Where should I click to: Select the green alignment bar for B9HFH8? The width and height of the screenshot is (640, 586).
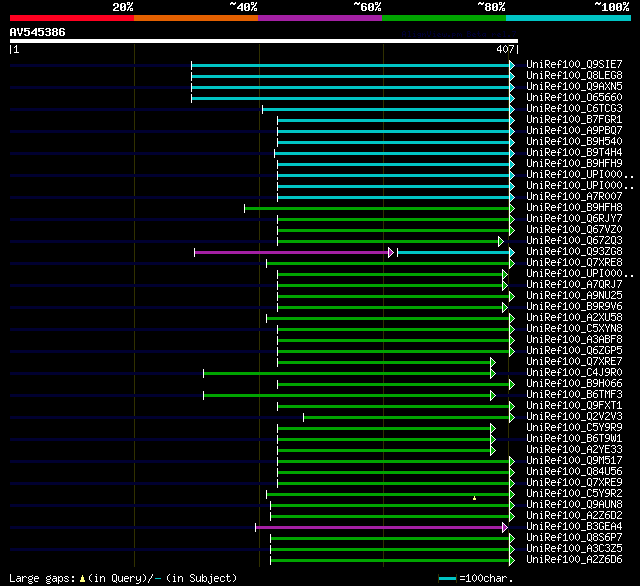(x=377, y=209)
